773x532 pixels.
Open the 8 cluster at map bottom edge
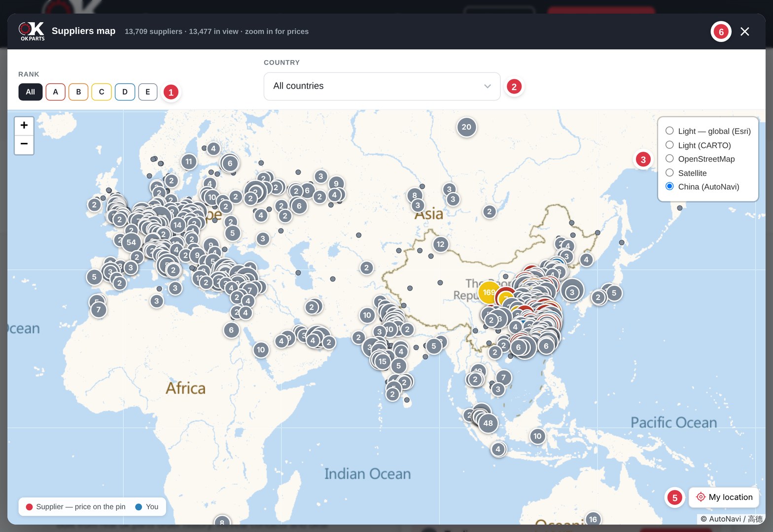[x=222, y=521]
